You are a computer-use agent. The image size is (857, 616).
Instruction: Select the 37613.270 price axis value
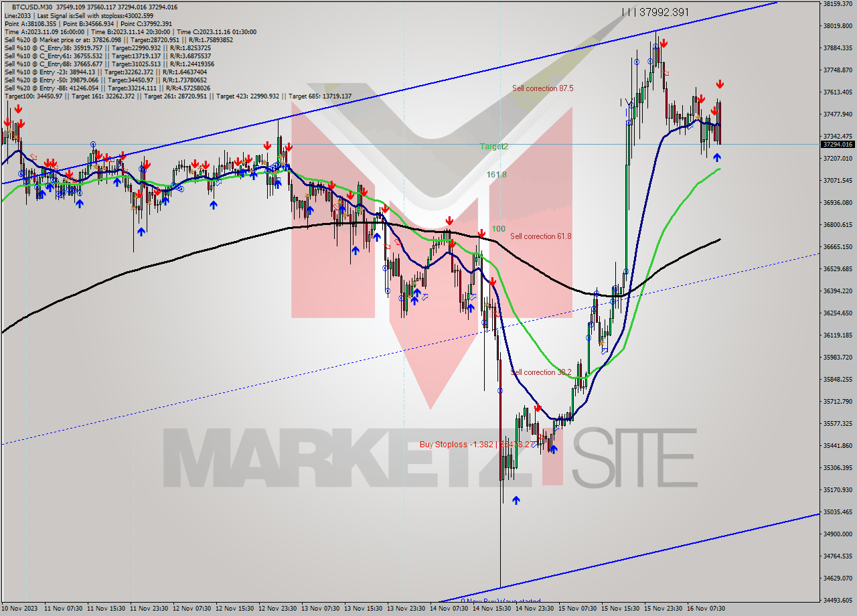coord(838,92)
